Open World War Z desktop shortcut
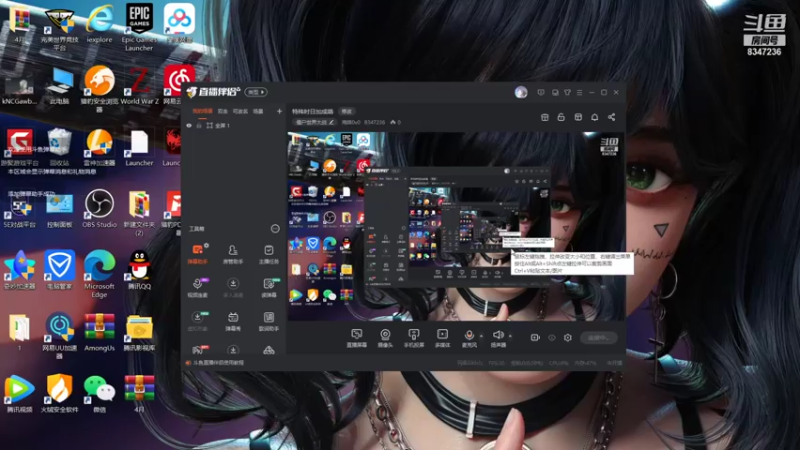800x450 pixels. click(139, 85)
